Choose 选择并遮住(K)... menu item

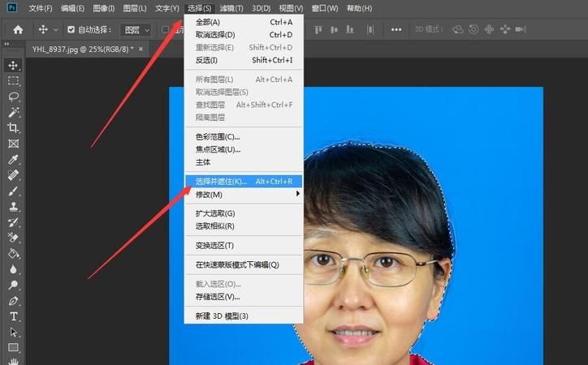click(244, 182)
